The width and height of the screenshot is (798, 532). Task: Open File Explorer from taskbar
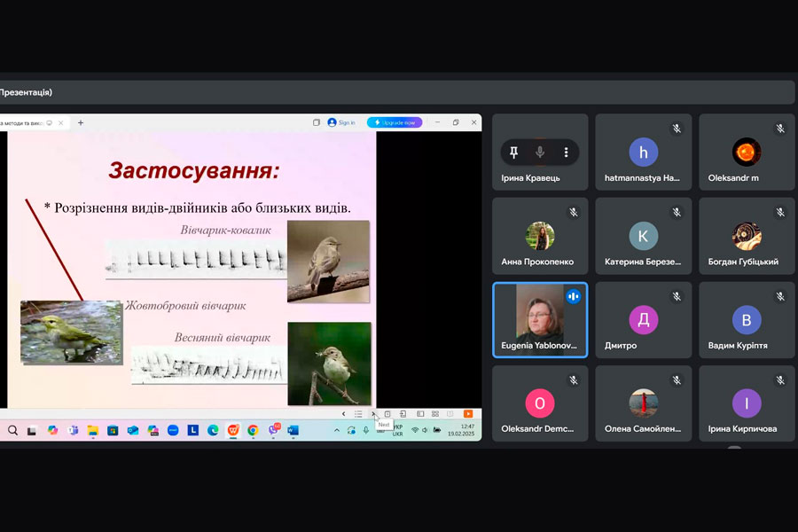coord(93,430)
